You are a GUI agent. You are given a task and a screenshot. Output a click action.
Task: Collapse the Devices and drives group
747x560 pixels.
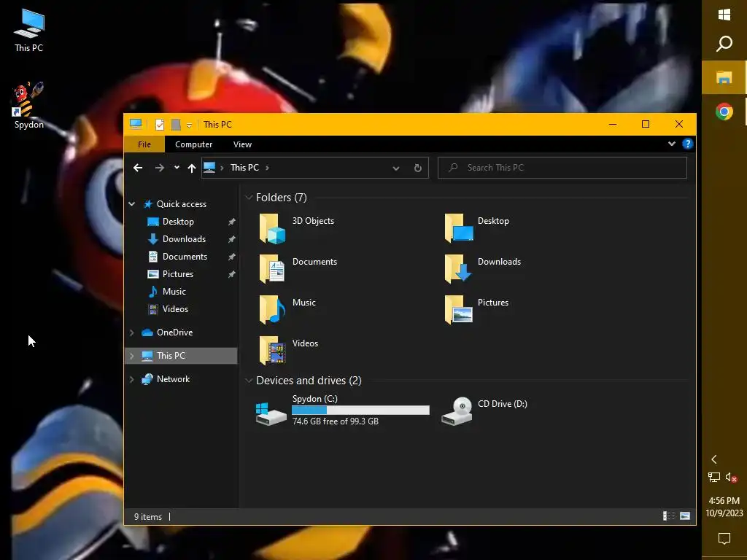tap(249, 381)
